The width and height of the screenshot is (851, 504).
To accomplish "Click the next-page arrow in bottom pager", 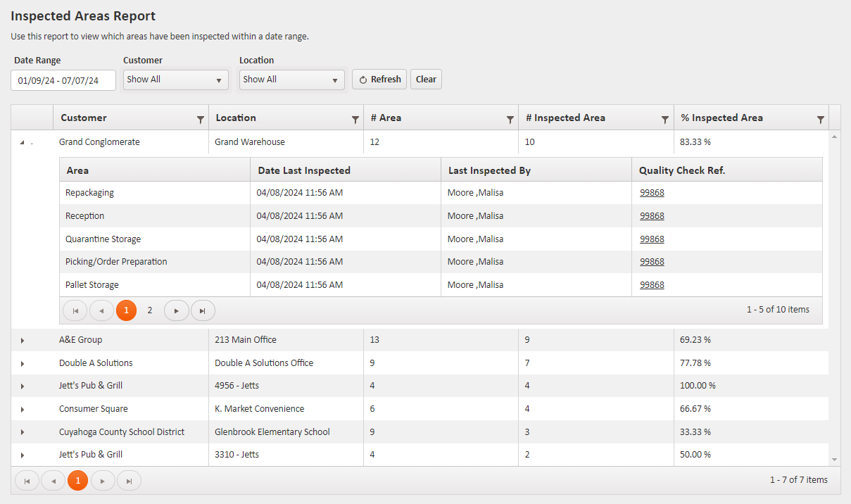I will 103,480.
